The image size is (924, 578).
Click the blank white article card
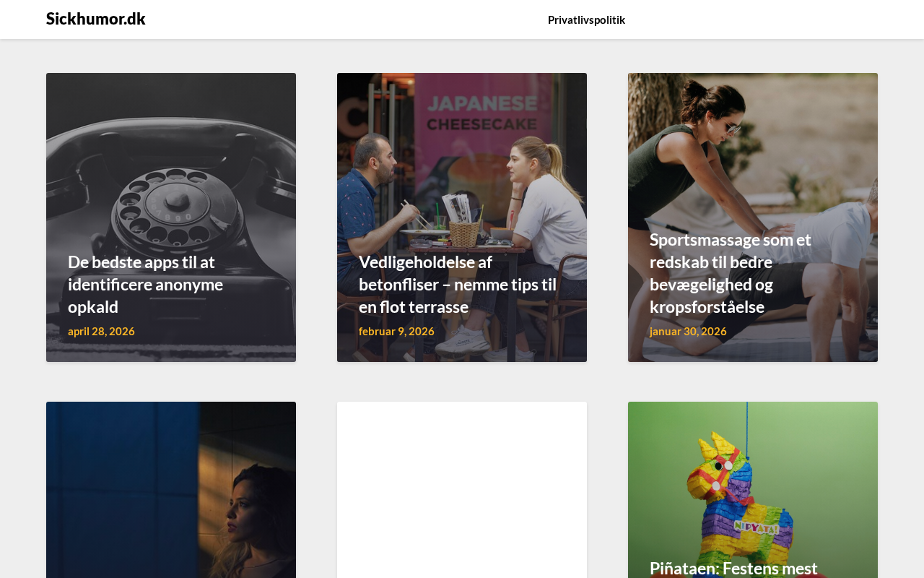[x=462, y=490]
